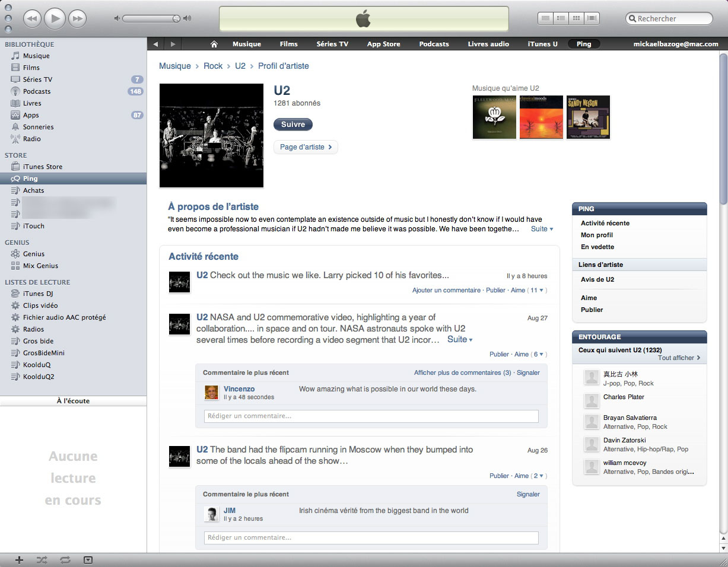Expand the NASA post with Suite
The height and width of the screenshot is (567, 728).
[x=460, y=339]
